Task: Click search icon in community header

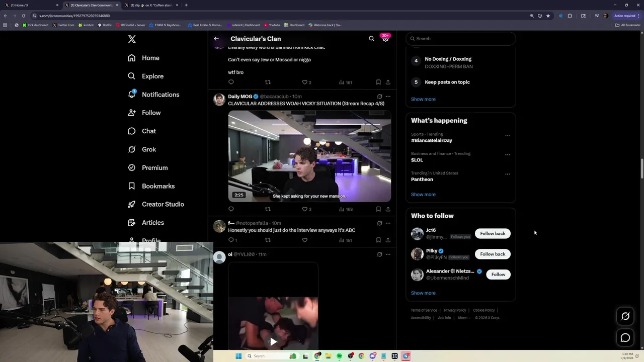Action: coord(371,39)
